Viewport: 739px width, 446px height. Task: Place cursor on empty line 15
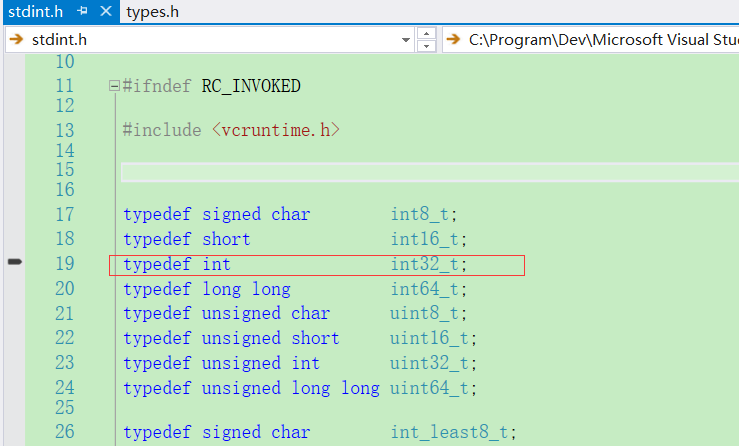coord(430,172)
